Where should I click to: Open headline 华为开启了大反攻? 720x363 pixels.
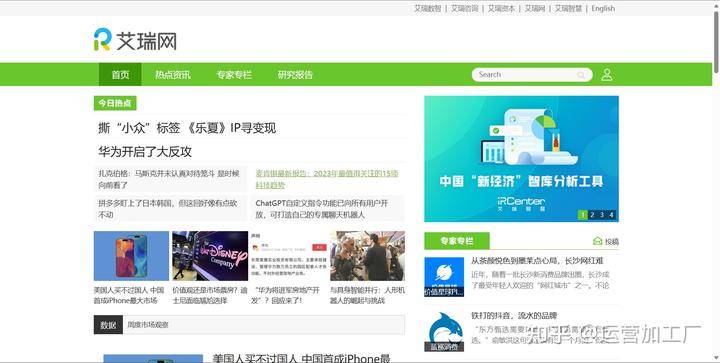(145, 152)
